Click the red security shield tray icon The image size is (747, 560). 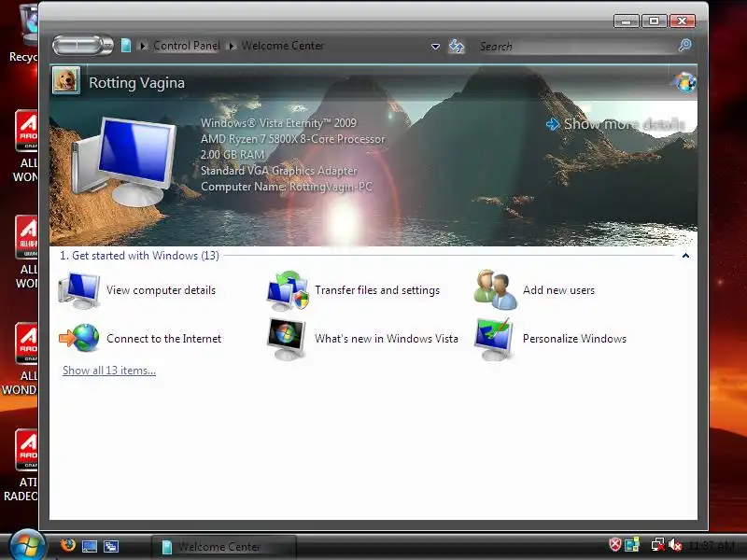(614, 544)
